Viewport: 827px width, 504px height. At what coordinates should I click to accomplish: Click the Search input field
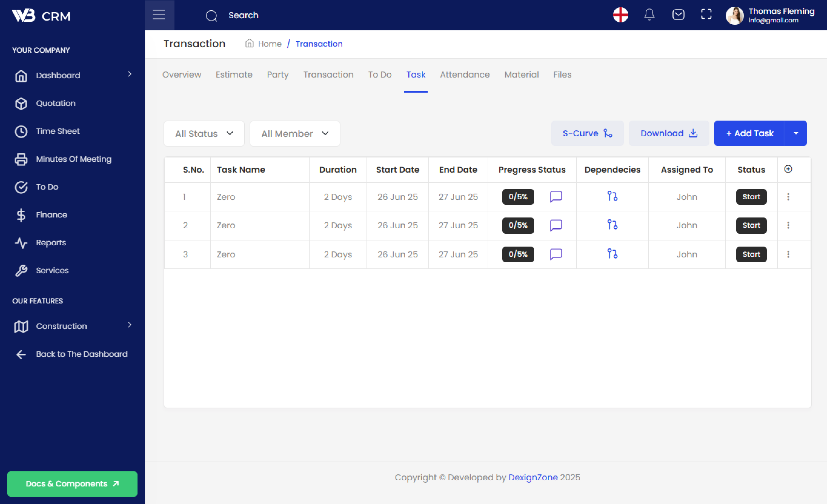point(243,16)
